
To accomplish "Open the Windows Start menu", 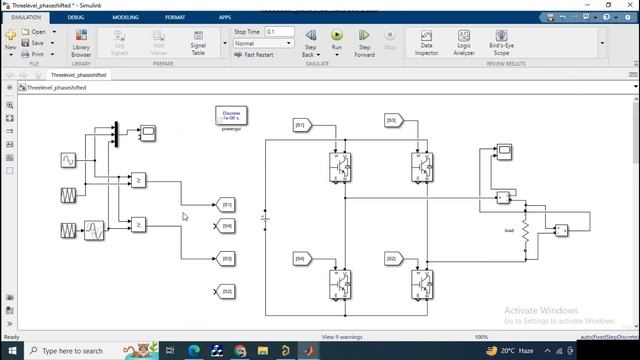I will [x=12, y=351].
